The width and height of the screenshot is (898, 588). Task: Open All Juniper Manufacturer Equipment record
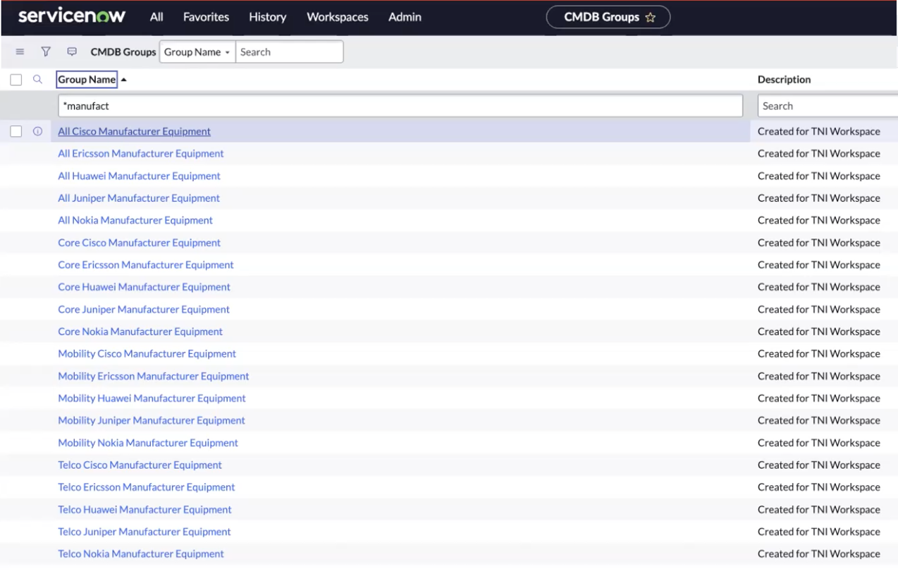point(139,198)
